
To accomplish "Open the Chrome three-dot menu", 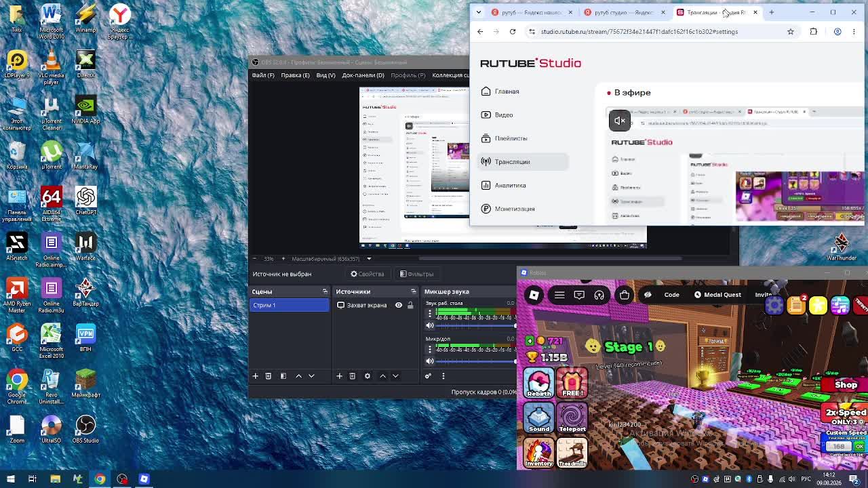I will pos(854,32).
